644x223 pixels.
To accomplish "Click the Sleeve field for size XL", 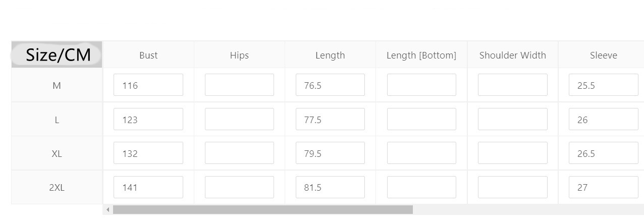I will coord(603,153).
